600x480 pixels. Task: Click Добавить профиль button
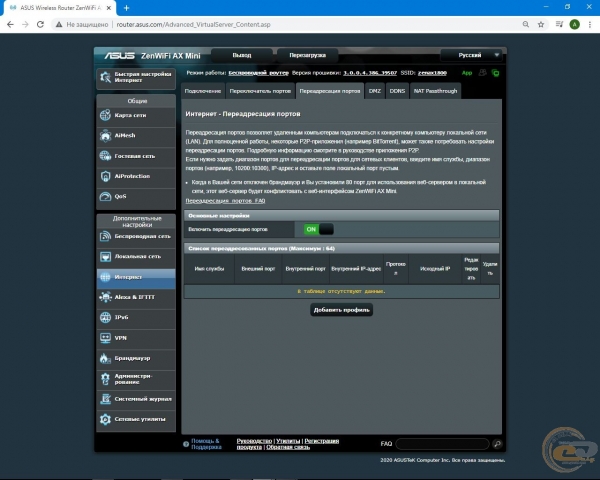coord(341,310)
